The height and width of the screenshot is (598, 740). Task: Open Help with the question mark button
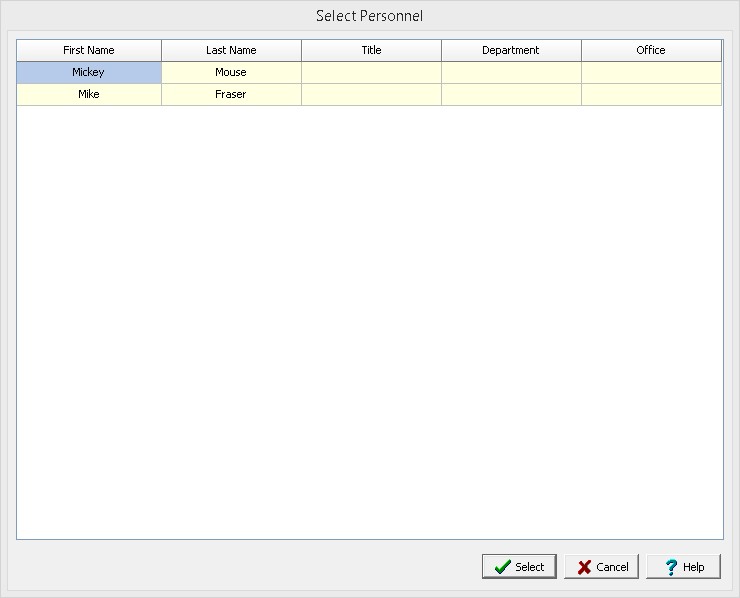[683, 566]
